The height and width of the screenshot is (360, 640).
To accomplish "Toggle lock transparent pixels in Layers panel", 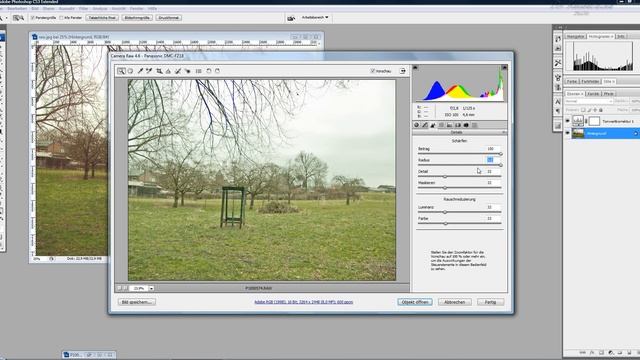I will [x=583, y=110].
